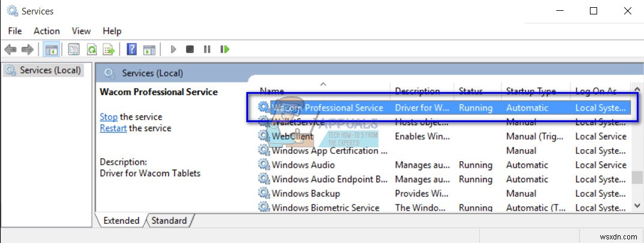Toggle the Show/Hide Action Pane icon
644x243 pixels.
(149, 50)
